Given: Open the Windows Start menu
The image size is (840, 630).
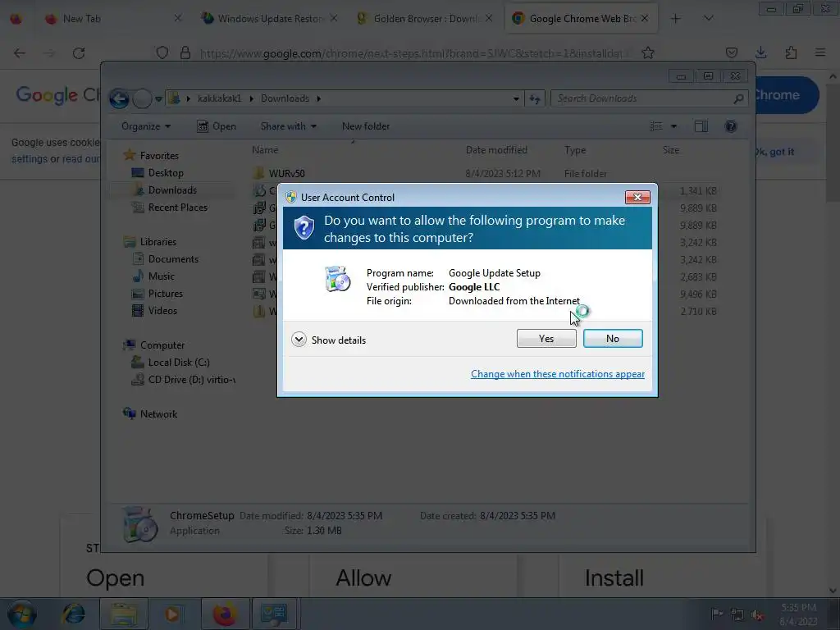Looking at the screenshot, I should tap(22, 614).
